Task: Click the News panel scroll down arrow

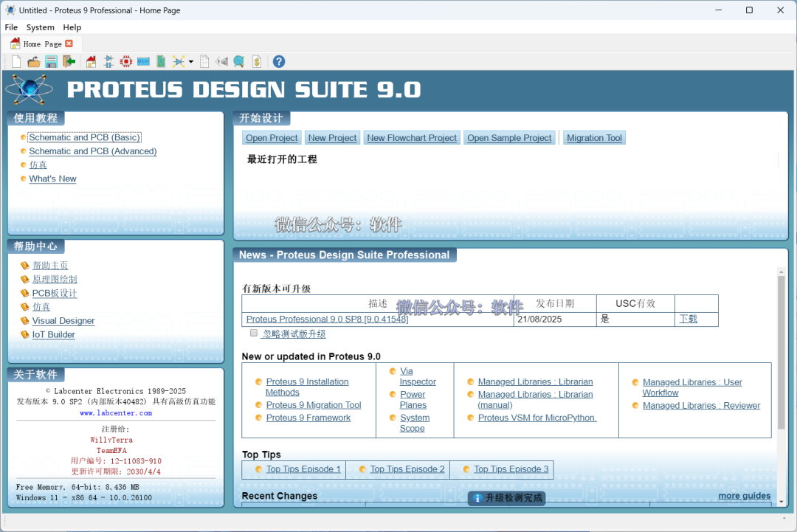Action: 782,502
